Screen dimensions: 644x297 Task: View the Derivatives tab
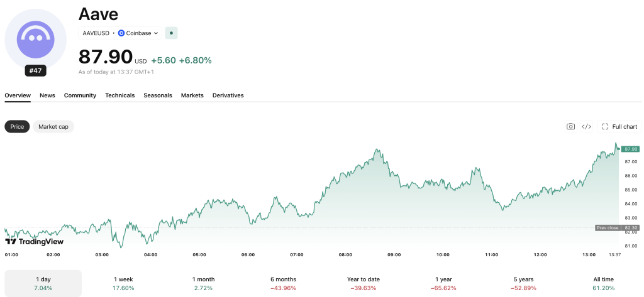point(228,95)
